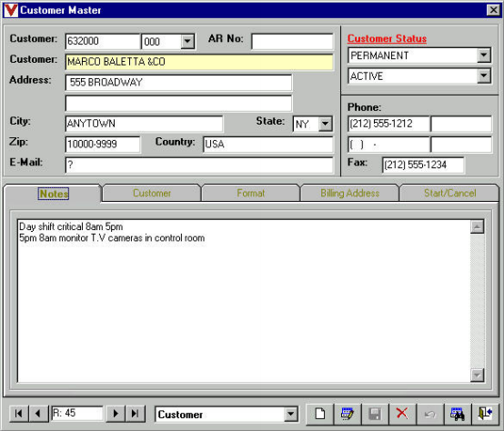Screen dimensions: 504x431
Task: Switch to the Billing Address tab
Action: 349,193
